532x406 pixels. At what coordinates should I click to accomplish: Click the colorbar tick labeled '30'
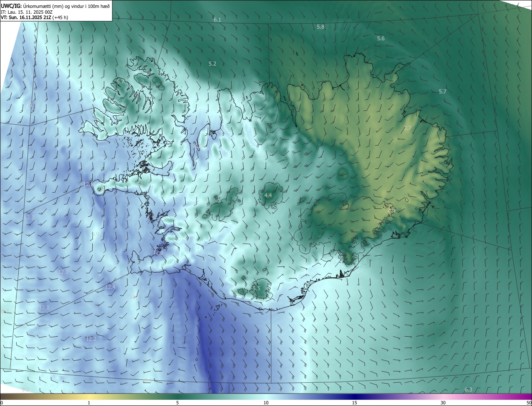(443, 403)
